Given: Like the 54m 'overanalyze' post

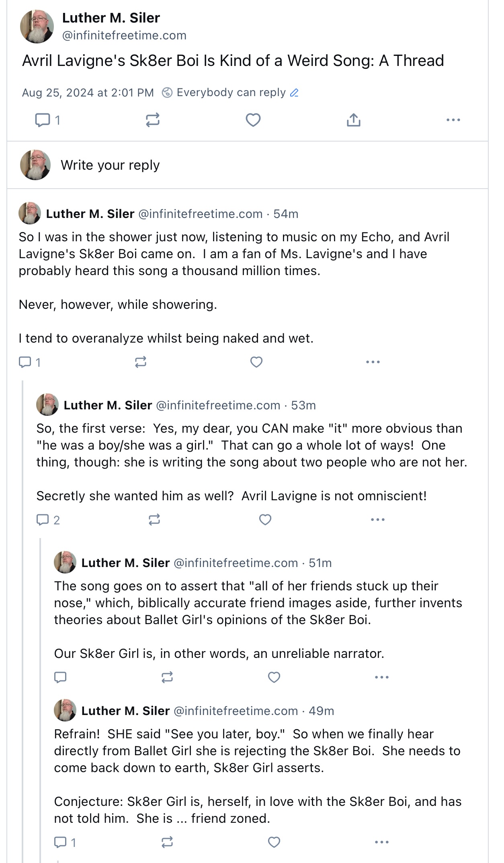Looking at the screenshot, I should tap(256, 362).
